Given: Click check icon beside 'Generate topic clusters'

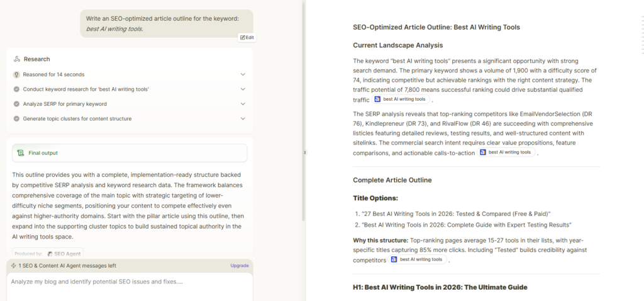Looking at the screenshot, I should (16, 119).
